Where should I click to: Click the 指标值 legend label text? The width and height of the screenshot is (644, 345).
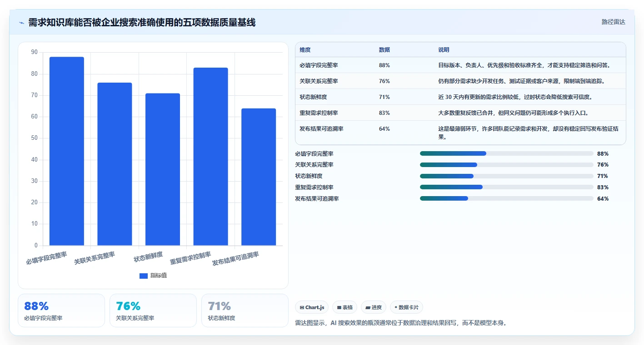point(159,276)
